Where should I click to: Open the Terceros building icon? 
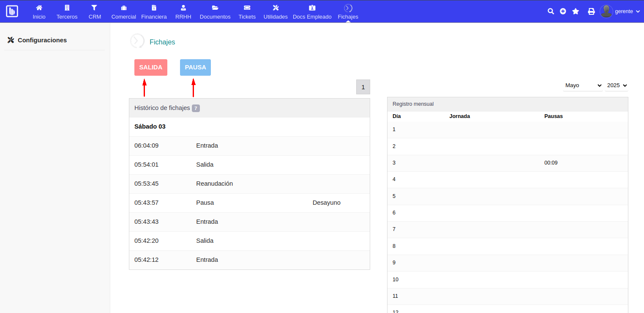coord(67,8)
